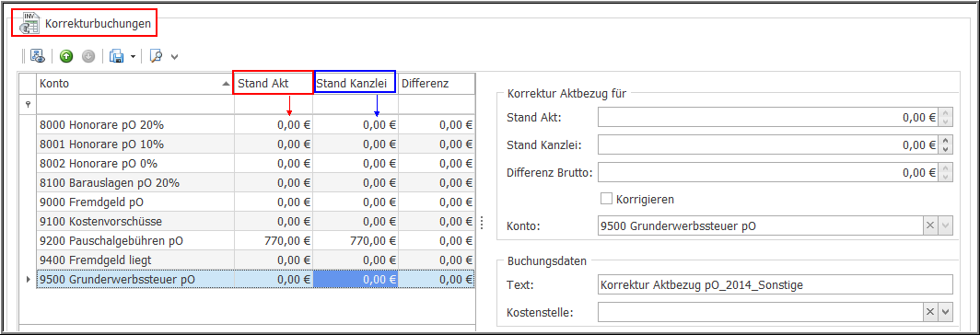Click the filter row pin icon
This screenshot has height=335, width=980.
[x=28, y=105]
